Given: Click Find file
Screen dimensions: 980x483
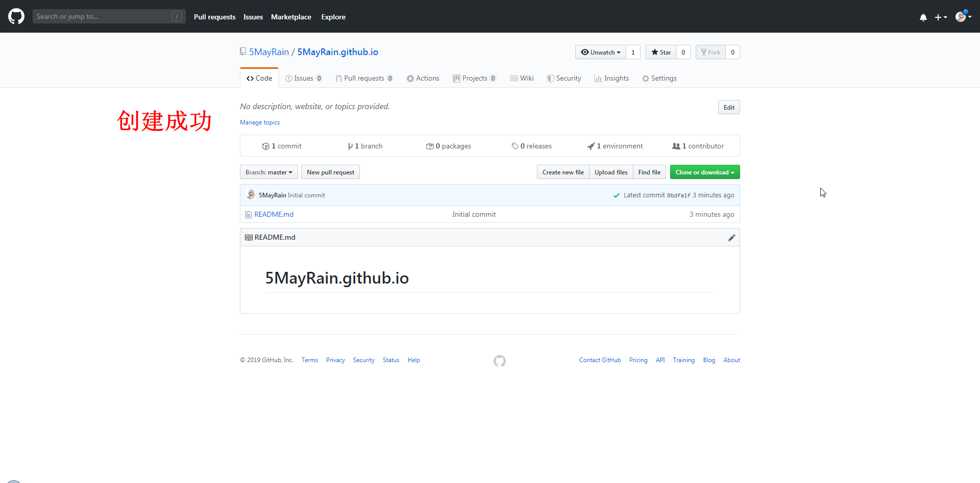Looking at the screenshot, I should coord(649,172).
